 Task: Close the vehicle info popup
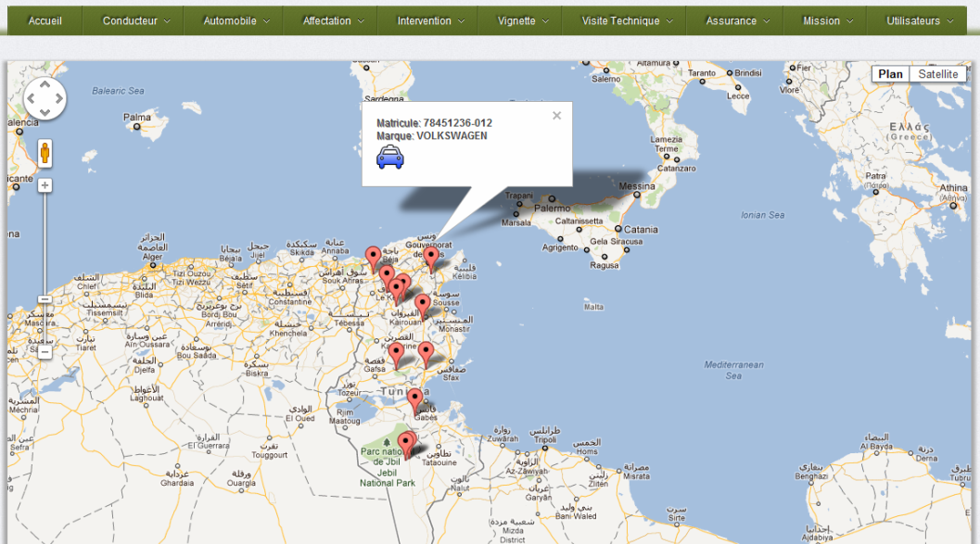(557, 116)
